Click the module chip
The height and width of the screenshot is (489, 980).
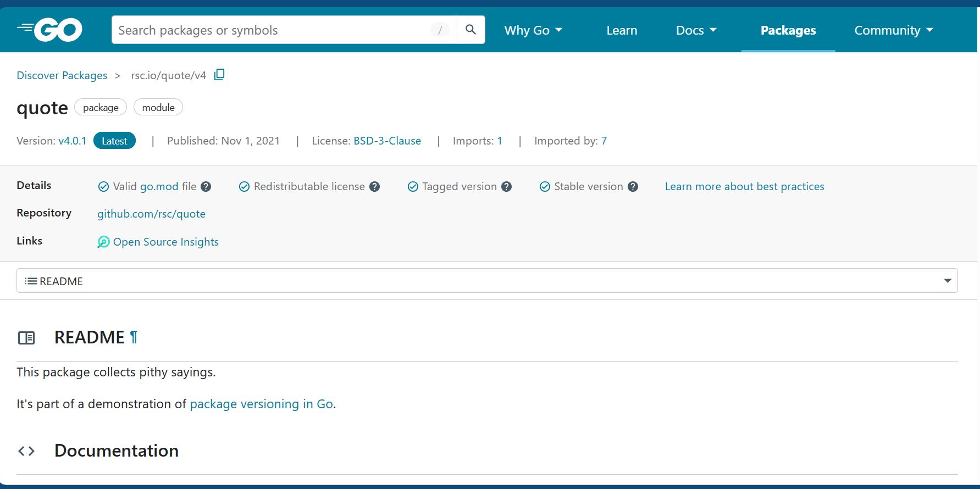[x=158, y=107]
